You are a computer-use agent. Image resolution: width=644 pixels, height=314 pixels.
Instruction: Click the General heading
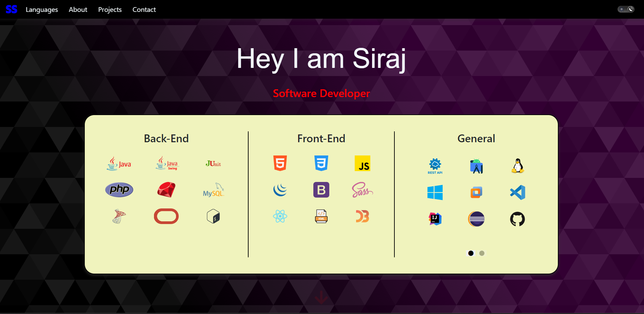pyautogui.click(x=476, y=138)
